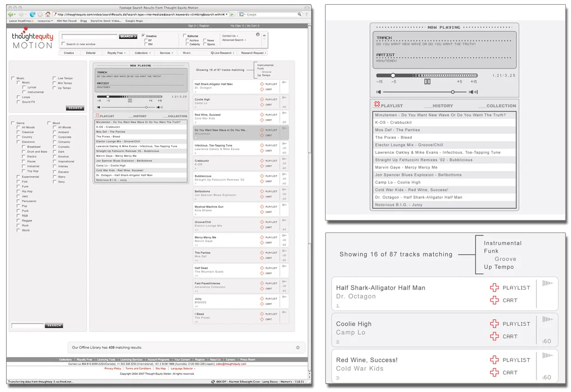This screenshot has width=571, height=392.
Task: Tick the Sports checkbox
Action: click(204, 44)
